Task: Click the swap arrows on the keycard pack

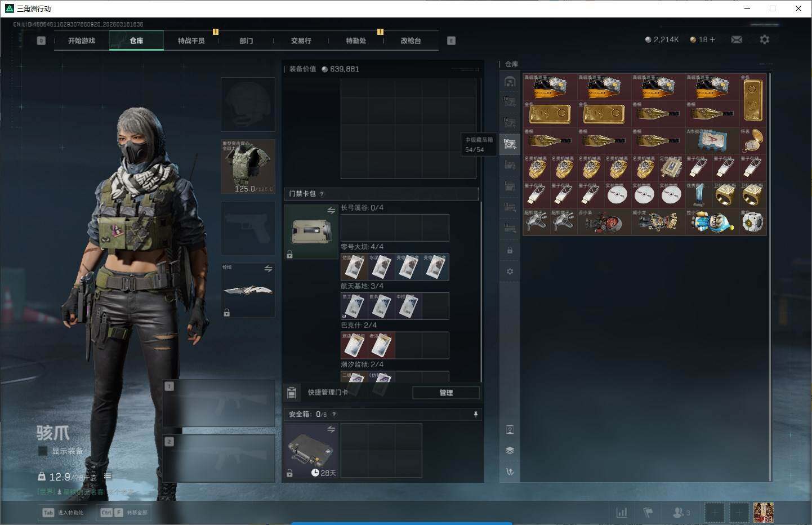Action: [331, 211]
